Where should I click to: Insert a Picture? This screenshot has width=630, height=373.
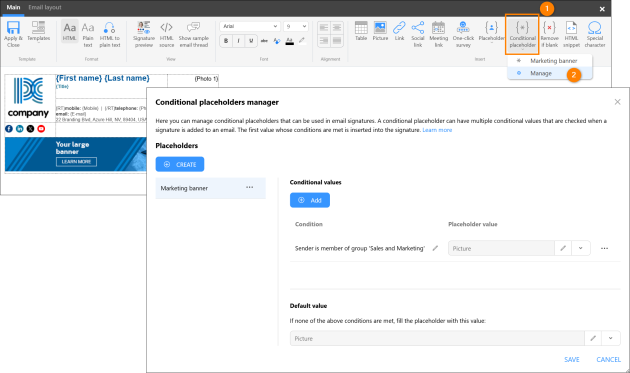click(380, 31)
